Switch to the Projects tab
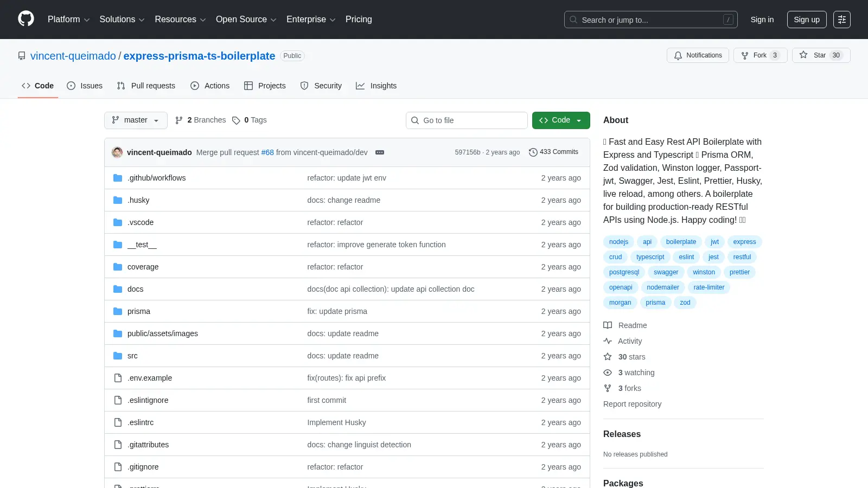Viewport: 868px width, 488px height. [x=265, y=86]
